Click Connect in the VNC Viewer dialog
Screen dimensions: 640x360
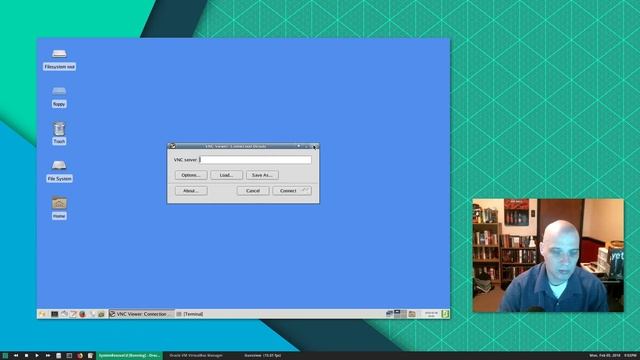click(292, 191)
